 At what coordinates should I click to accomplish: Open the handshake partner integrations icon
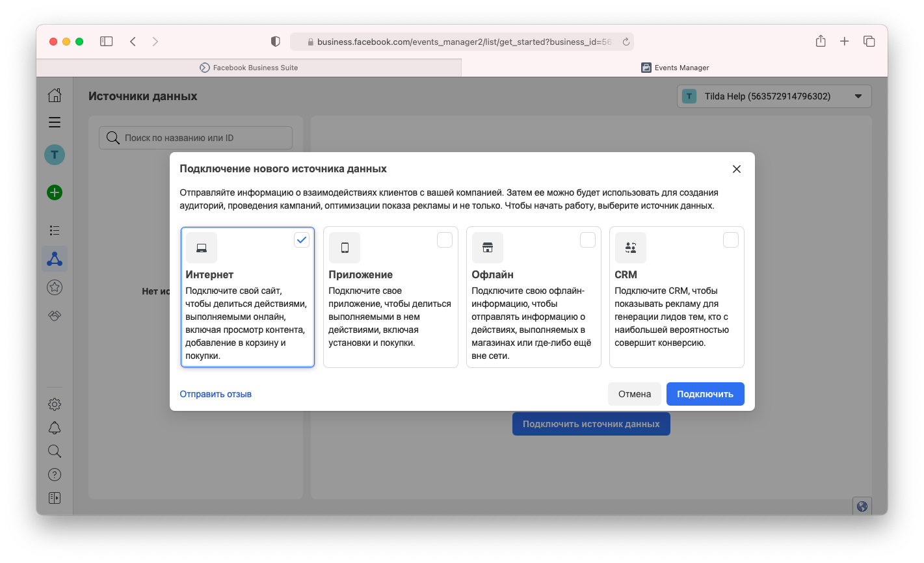pos(55,315)
